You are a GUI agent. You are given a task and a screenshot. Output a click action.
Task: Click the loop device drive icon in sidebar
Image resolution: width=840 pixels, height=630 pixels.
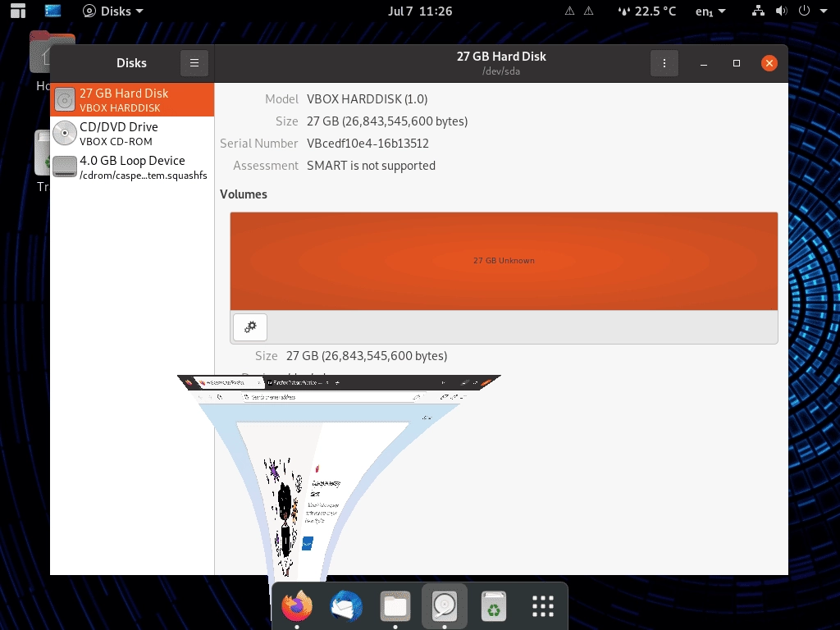tap(65, 167)
